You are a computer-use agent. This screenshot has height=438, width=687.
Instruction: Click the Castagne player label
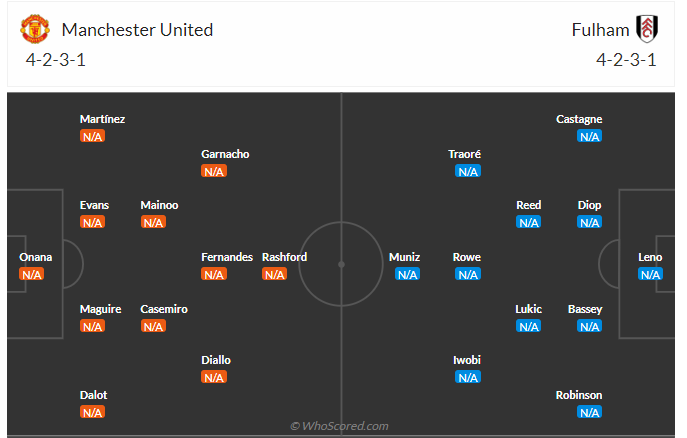pos(579,119)
